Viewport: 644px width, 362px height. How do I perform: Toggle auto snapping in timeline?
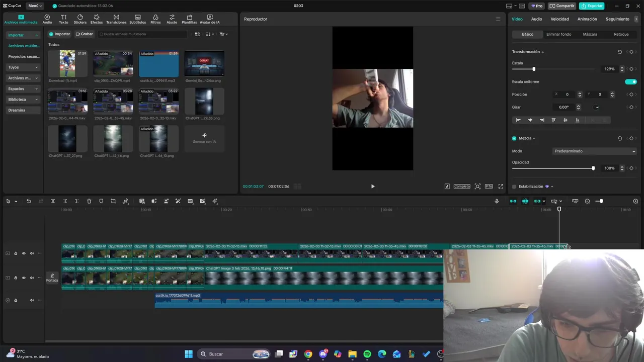(525, 201)
